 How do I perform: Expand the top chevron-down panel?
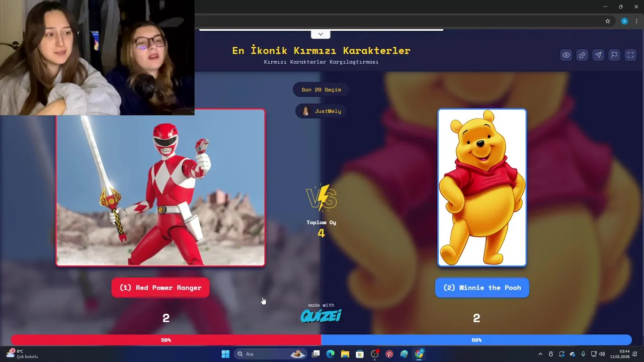(320, 34)
